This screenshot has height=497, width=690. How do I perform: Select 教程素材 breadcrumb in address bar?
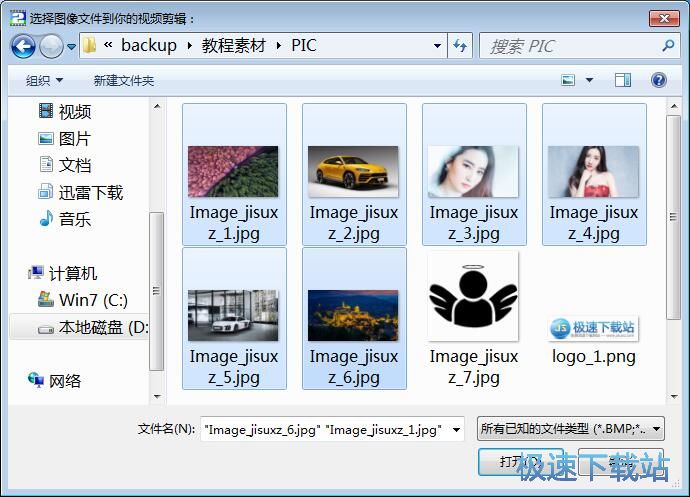pos(234,45)
